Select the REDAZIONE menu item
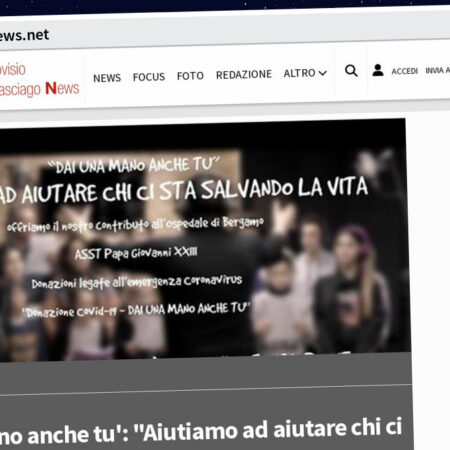The height and width of the screenshot is (450, 450). point(244,75)
